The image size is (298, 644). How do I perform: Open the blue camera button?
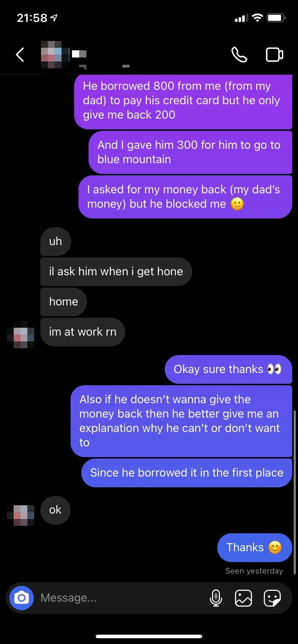22,598
